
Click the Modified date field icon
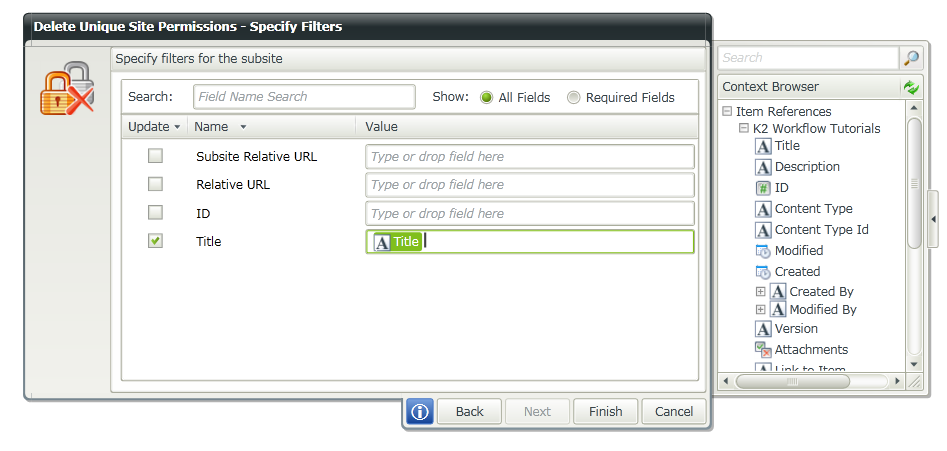[763, 251]
